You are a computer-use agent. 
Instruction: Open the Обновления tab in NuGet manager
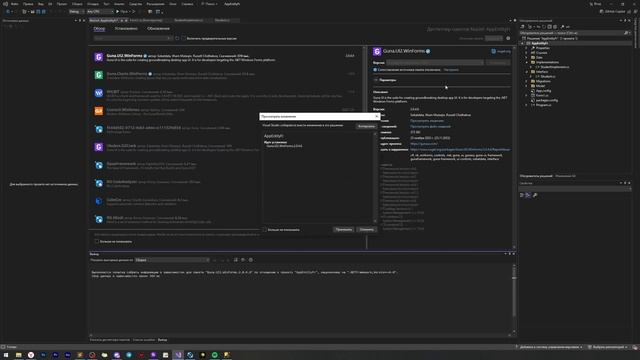click(158, 29)
